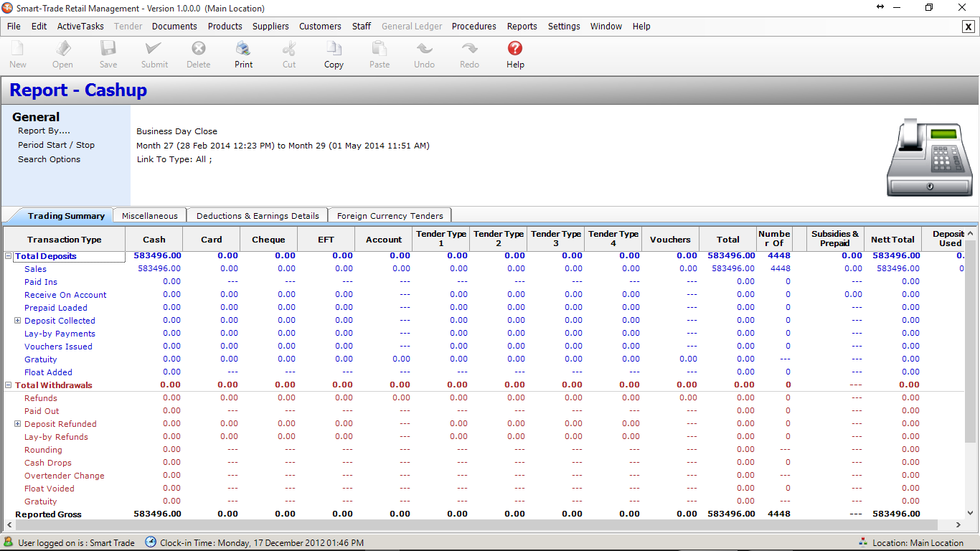Collapse the Total Deposits row
980x551 pixels.
tap(9, 256)
